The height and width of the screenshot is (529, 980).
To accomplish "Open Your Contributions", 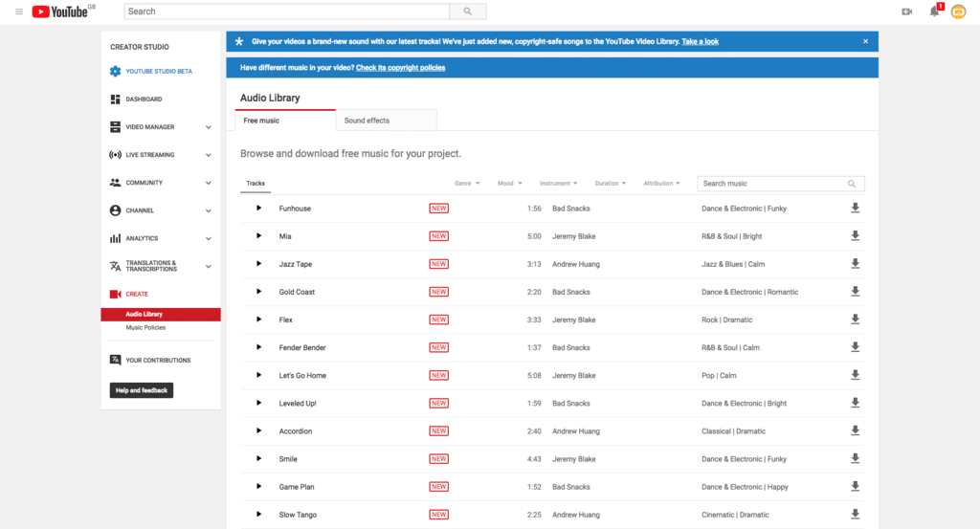I will pos(150,360).
